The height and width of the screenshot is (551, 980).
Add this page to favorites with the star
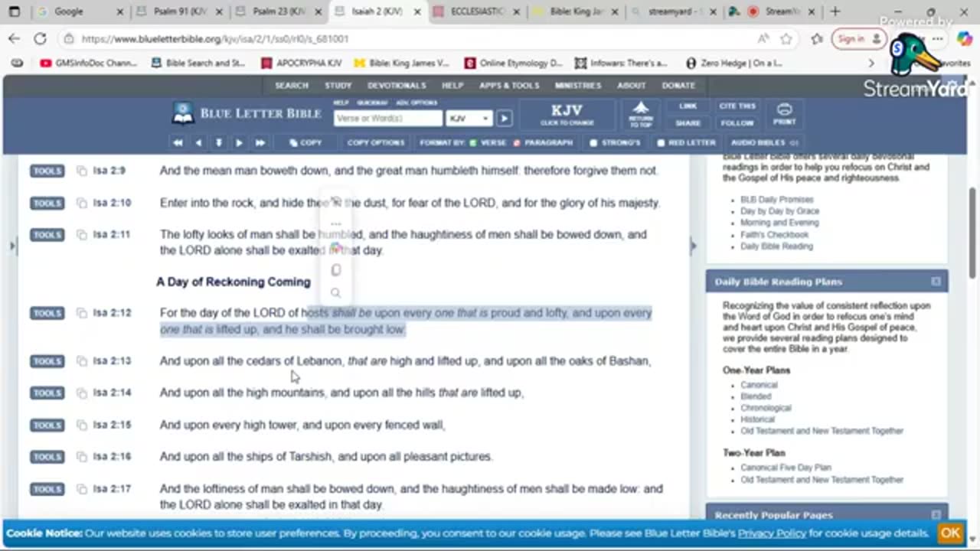click(786, 39)
